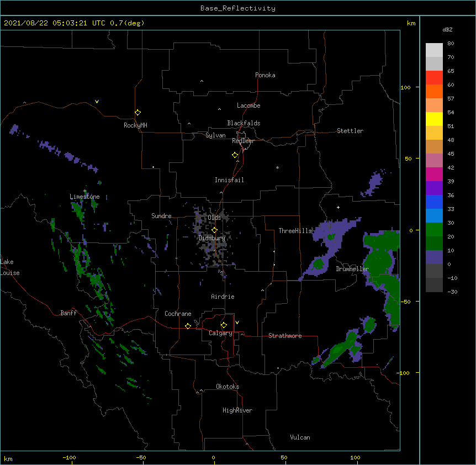This screenshot has width=476, height=465.
Task: Click the RedDeer city label
Action: click(x=243, y=141)
